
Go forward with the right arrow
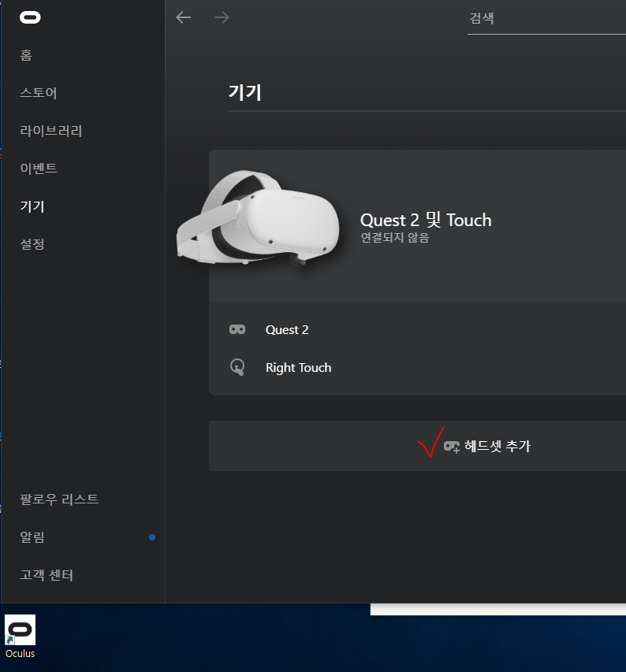(x=222, y=17)
